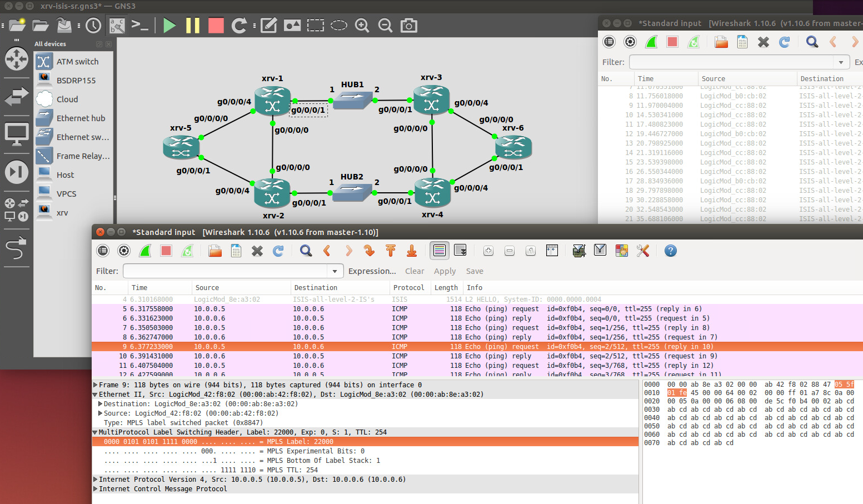Click router xrv-1 on topology canvas
The height and width of the screenshot is (504, 863).
pyautogui.click(x=272, y=101)
